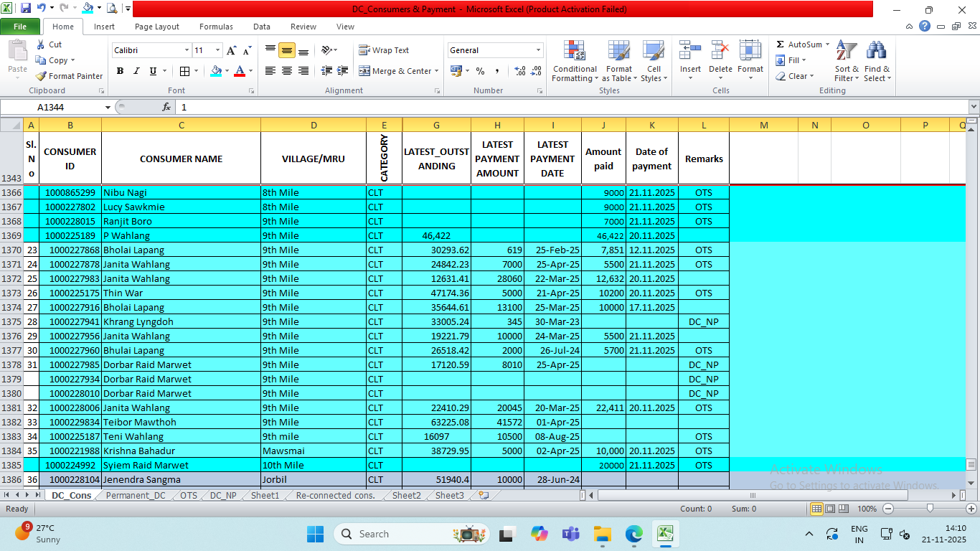The height and width of the screenshot is (551, 980).
Task: Expand the Number Format General dropdown
Action: [x=538, y=50]
